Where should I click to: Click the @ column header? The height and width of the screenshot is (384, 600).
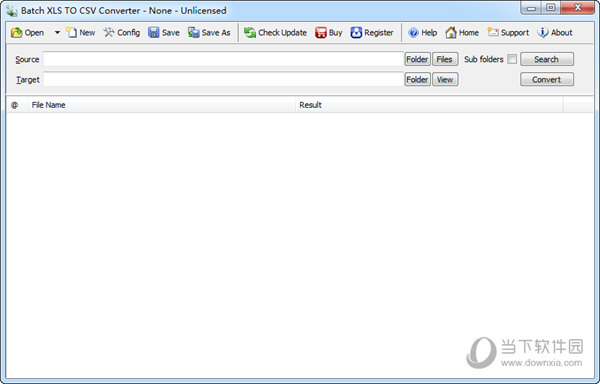pyautogui.click(x=16, y=105)
